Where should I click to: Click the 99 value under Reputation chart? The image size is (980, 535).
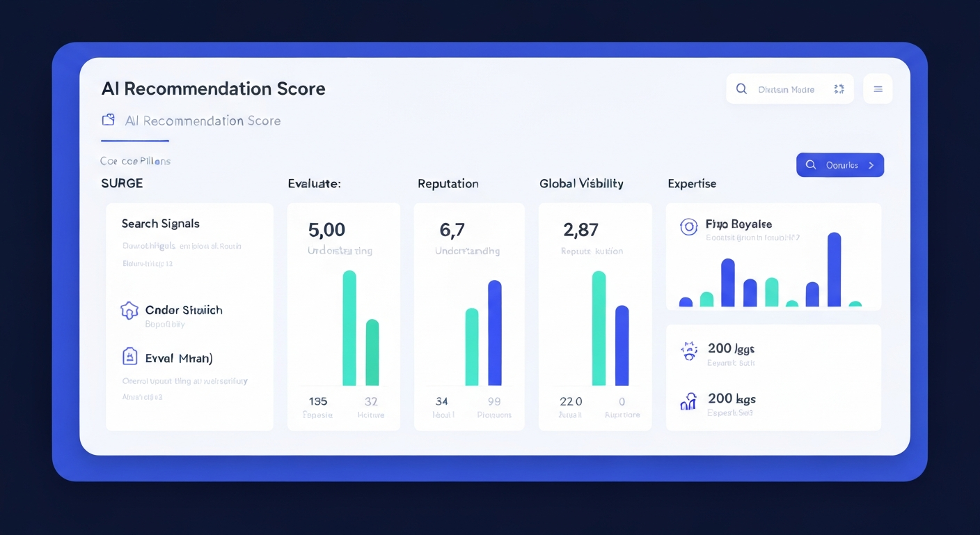point(495,401)
